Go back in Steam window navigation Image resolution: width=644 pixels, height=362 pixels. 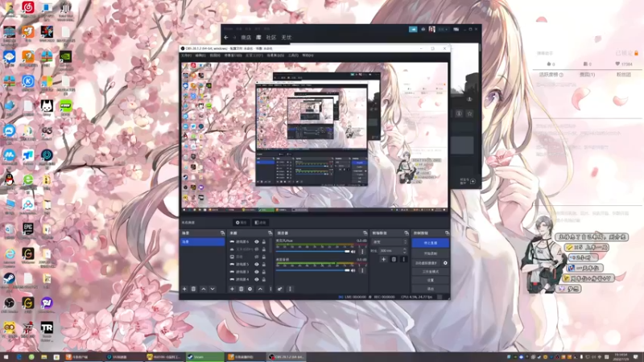click(226, 37)
